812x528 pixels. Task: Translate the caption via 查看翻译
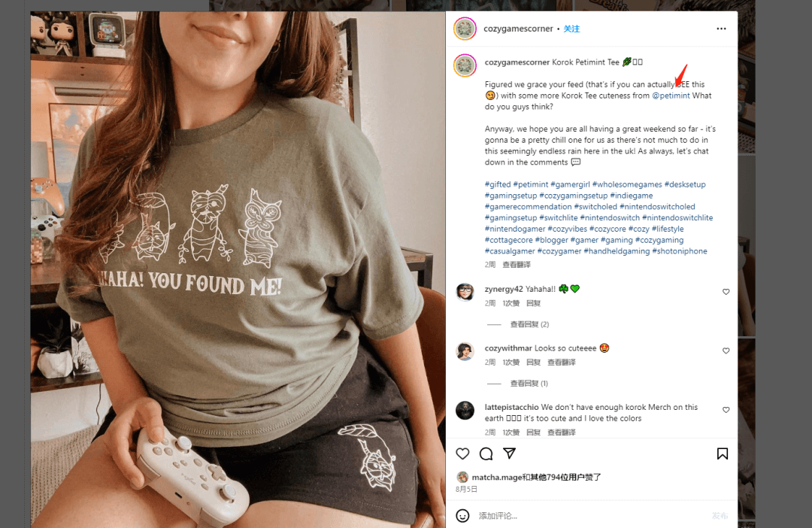click(517, 265)
